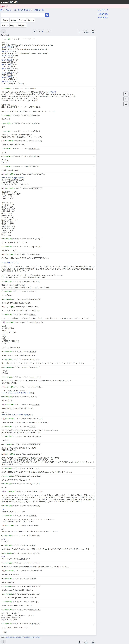Jump to 最新50 posts above the thread
The image size is (129, 644).
[86, 31]
